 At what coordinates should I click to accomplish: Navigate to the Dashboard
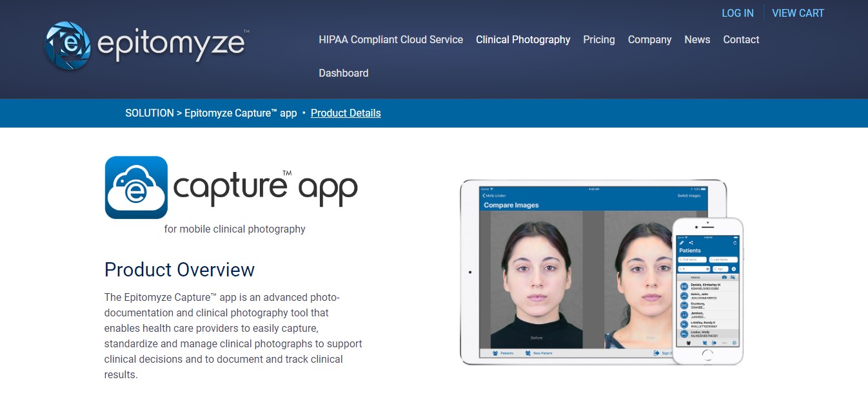click(344, 73)
